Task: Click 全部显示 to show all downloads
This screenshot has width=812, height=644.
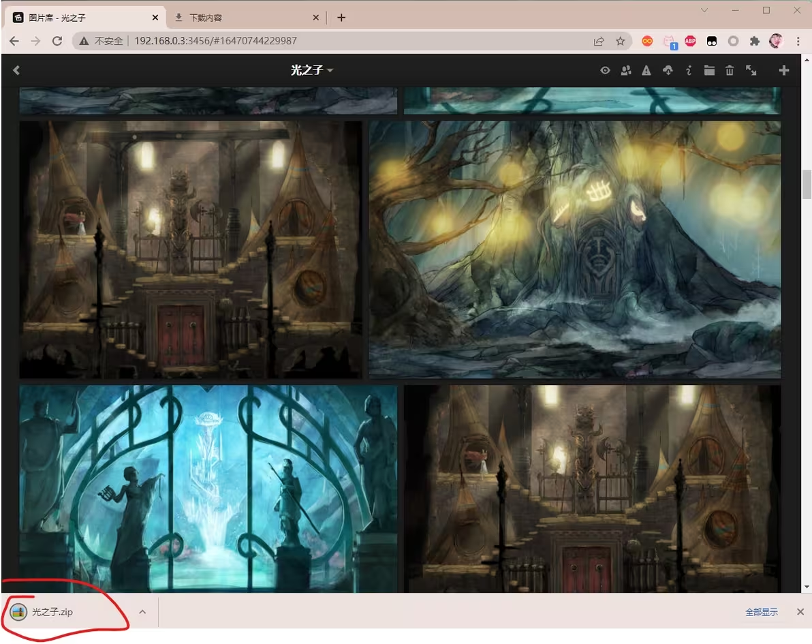Action: (761, 612)
